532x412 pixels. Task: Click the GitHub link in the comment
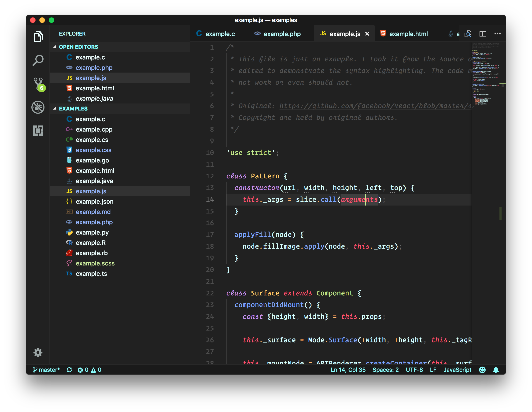[x=375, y=106]
